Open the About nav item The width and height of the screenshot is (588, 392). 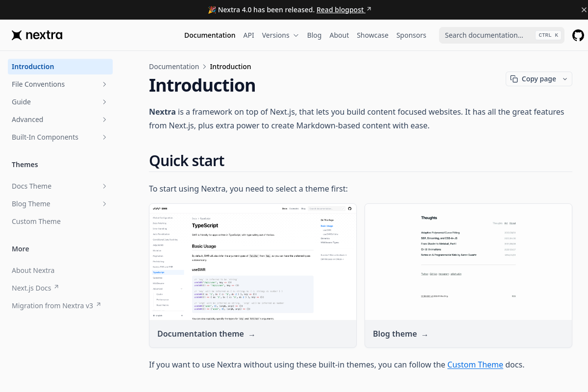(339, 35)
